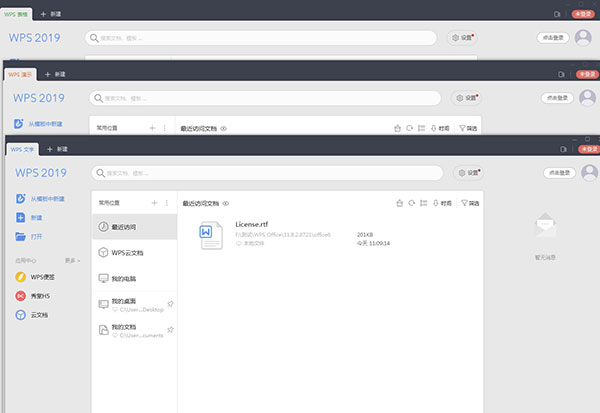Click the 新建 tab next to WPS 文字
The height and width of the screenshot is (413, 600).
(x=57, y=149)
